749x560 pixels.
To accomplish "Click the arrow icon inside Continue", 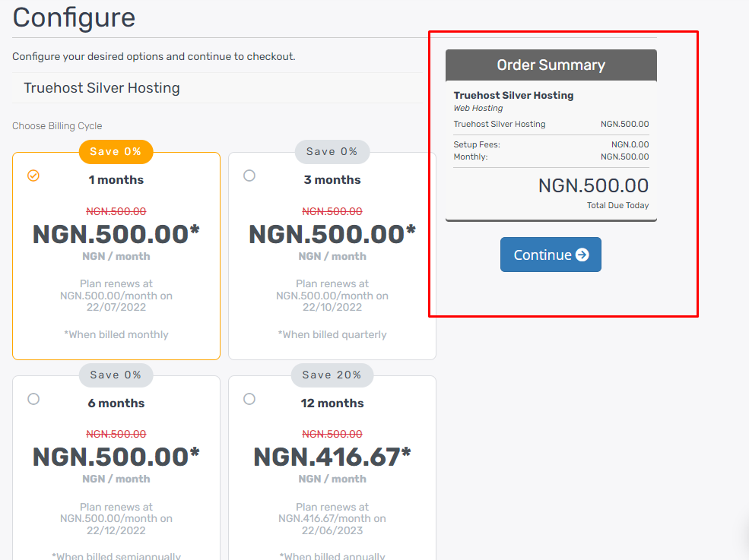I will 582,255.
